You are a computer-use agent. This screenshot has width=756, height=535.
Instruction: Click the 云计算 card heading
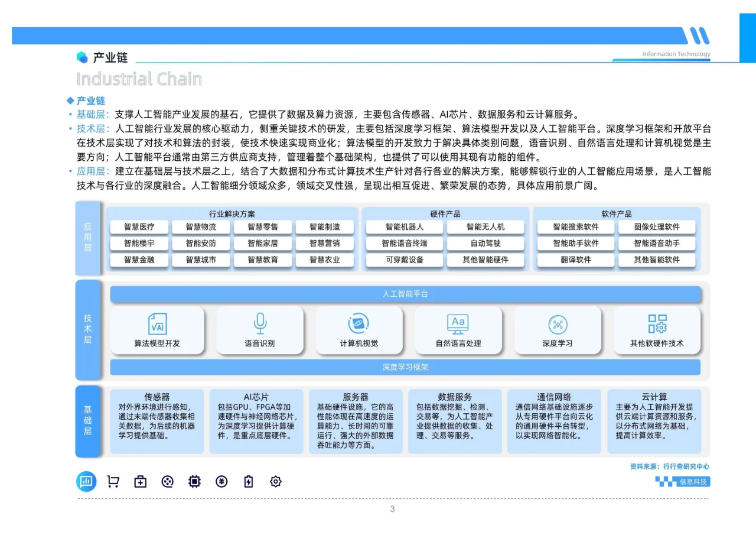654,397
